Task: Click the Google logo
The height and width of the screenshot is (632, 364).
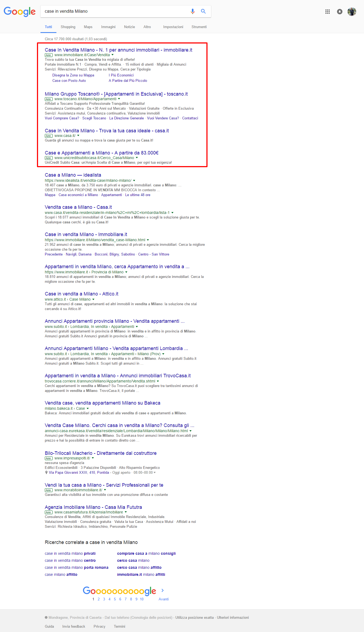Action: point(19,11)
